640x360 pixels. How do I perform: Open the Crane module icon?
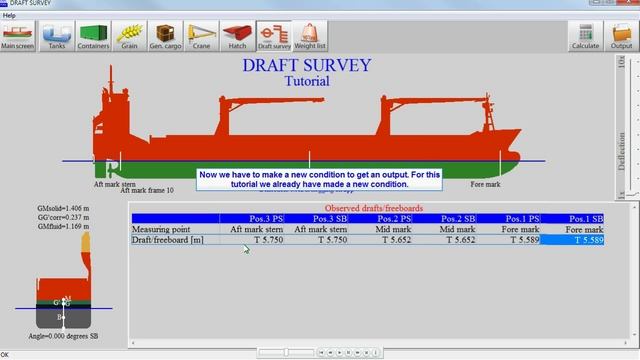click(201, 36)
